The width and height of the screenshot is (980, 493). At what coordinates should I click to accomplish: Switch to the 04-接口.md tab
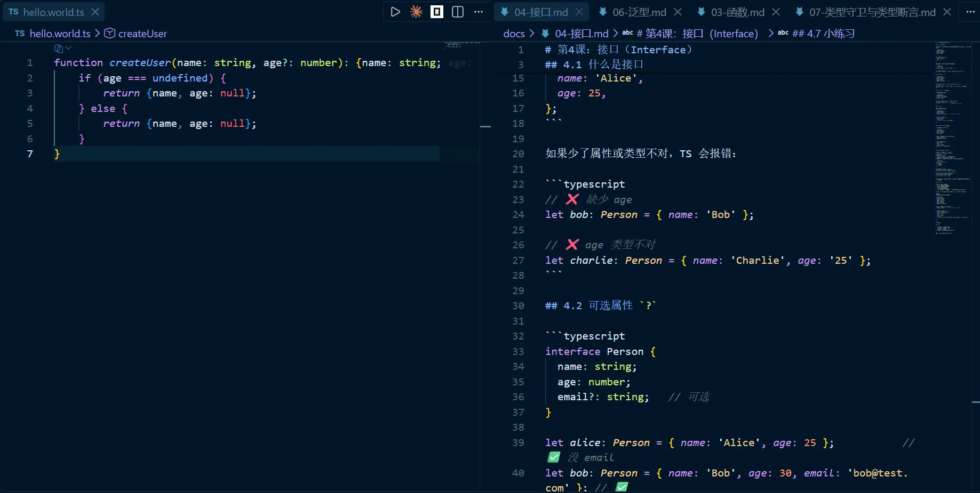tap(541, 12)
